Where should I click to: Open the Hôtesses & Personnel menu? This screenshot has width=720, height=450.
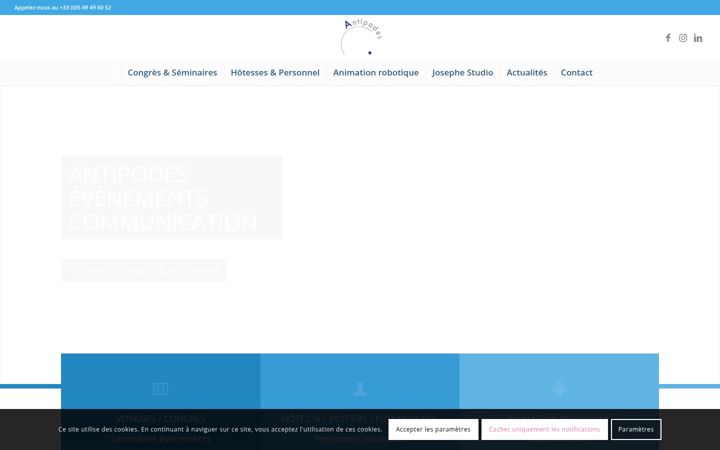click(275, 73)
